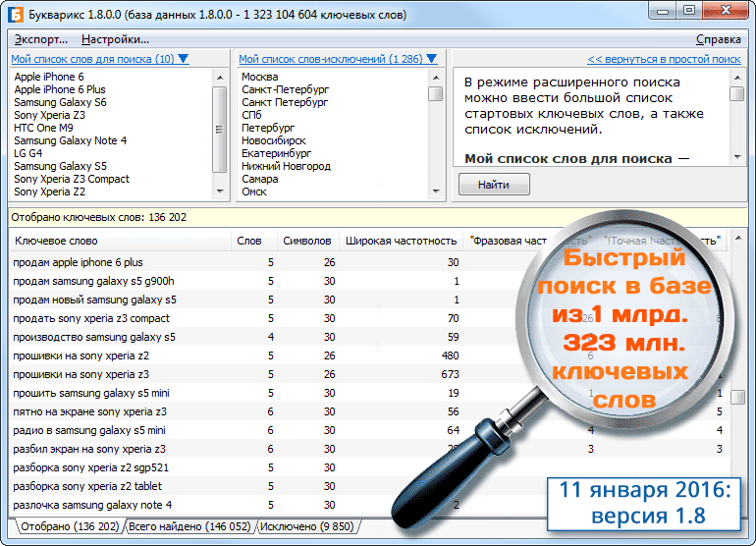The height and width of the screenshot is (546, 756).
Task: Switch to 'Всего найдено (146 052)' tab
Action: coord(189,526)
